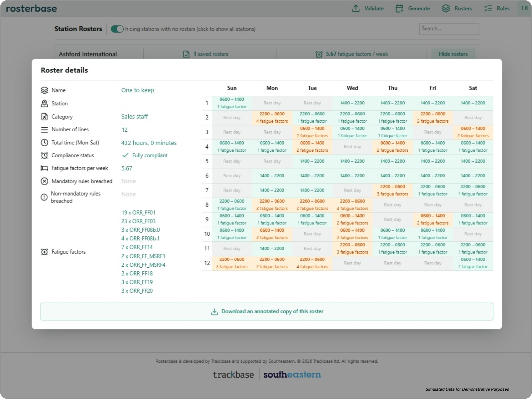Click the Fatigue factors per week bed icon
Screen dimensions: 532x399
pos(45,168)
